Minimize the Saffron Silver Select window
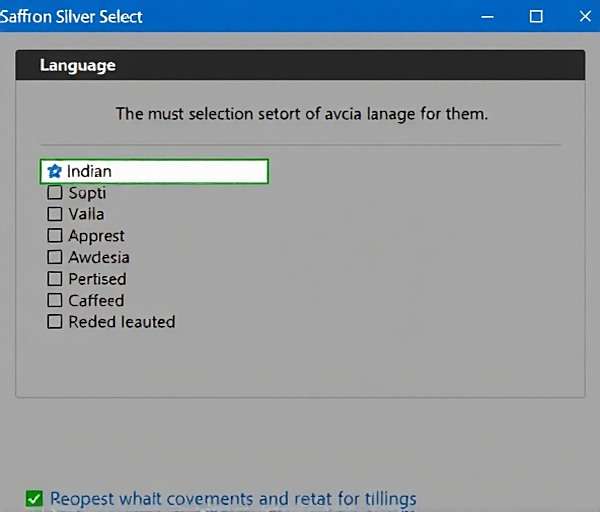Screen dimensions: 600x512 click(488, 16)
